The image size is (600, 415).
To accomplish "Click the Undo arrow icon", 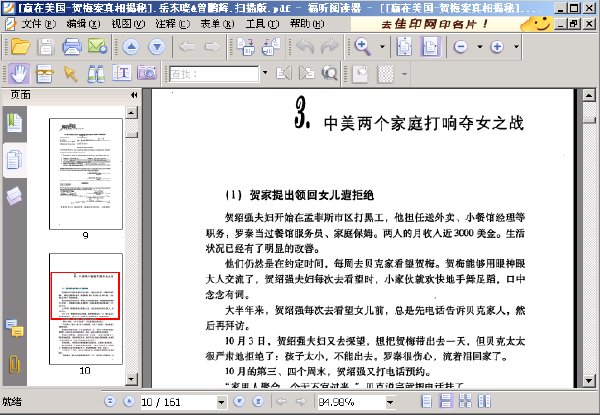I will (x=305, y=47).
